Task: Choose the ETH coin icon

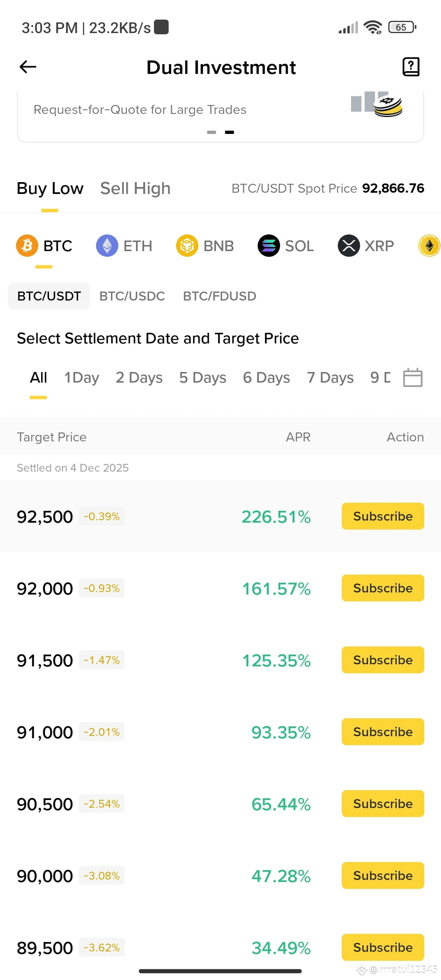Action: (107, 246)
